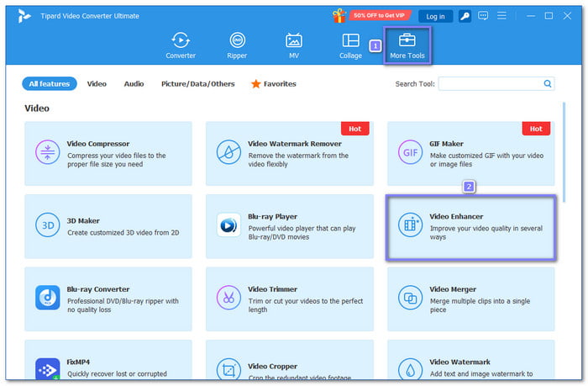Launch the GIF Maker tool
The image size is (588, 386).
pyautogui.click(x=470, y=153)
